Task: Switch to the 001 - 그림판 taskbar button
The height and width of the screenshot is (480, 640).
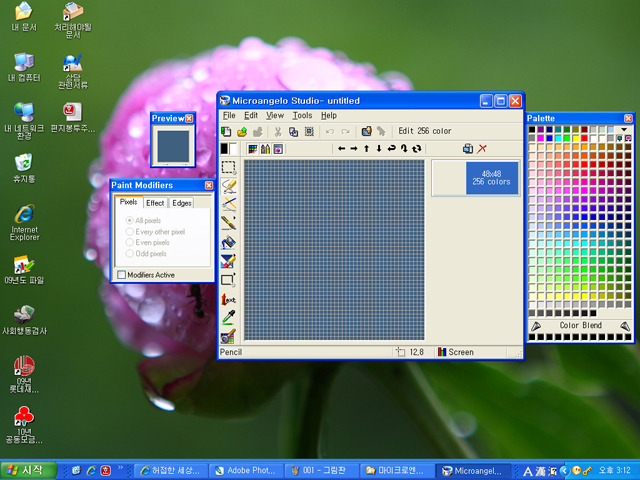Action: click(x=322, y=470)
